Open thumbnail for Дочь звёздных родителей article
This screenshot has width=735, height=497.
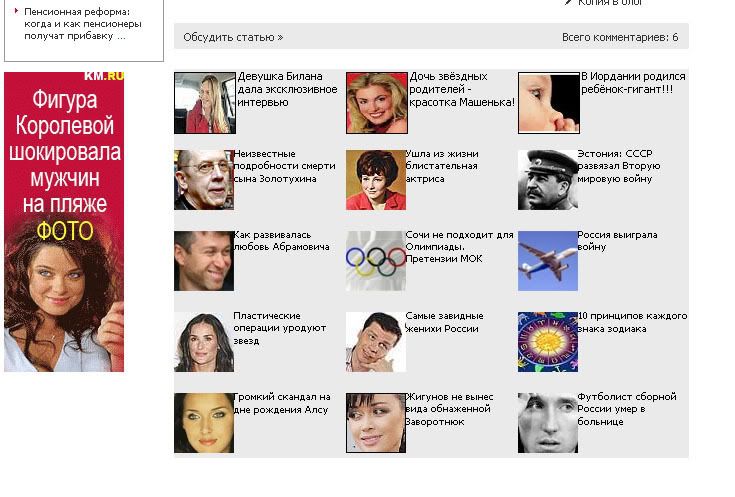377,103
